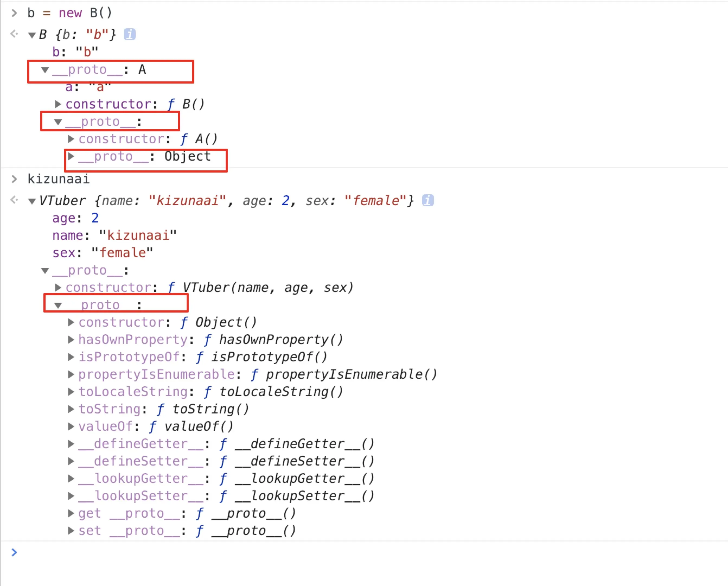Expand the hasOwnProperty function entry

tap(71, 339)
